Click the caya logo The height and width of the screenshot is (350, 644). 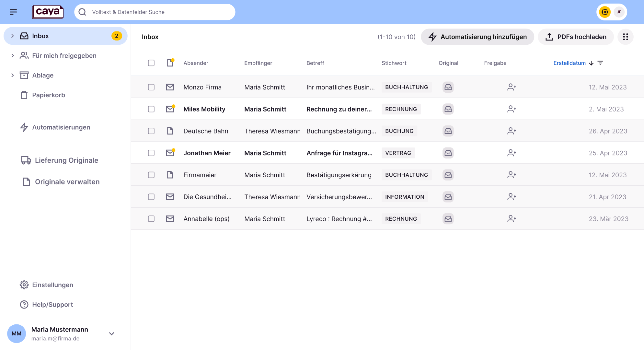coord(48,12)
